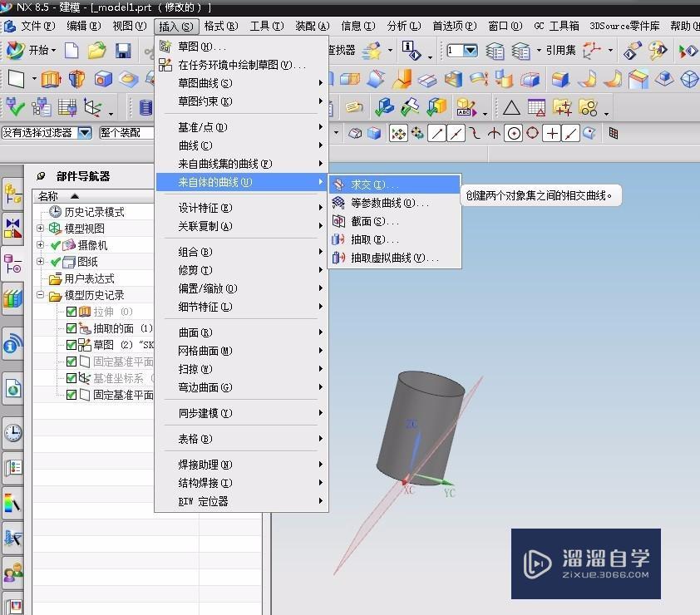Click the 引用集 label in toolbar
The image size is (700, 615).
(x=560, y=51)
